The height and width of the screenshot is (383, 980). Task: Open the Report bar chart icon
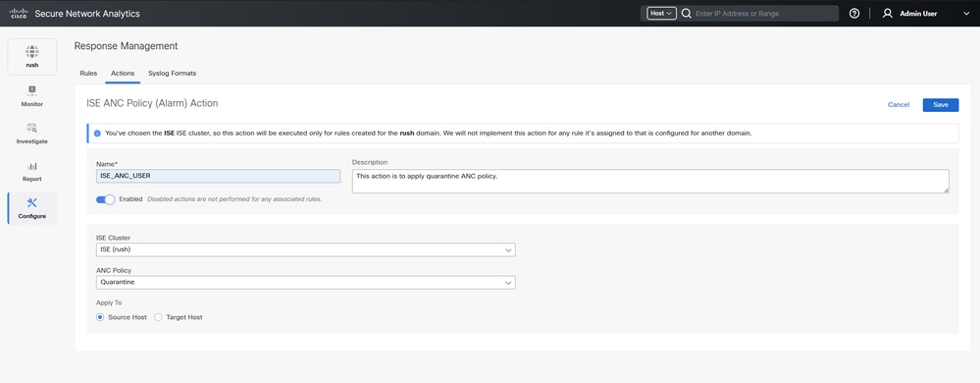point(31,166)
